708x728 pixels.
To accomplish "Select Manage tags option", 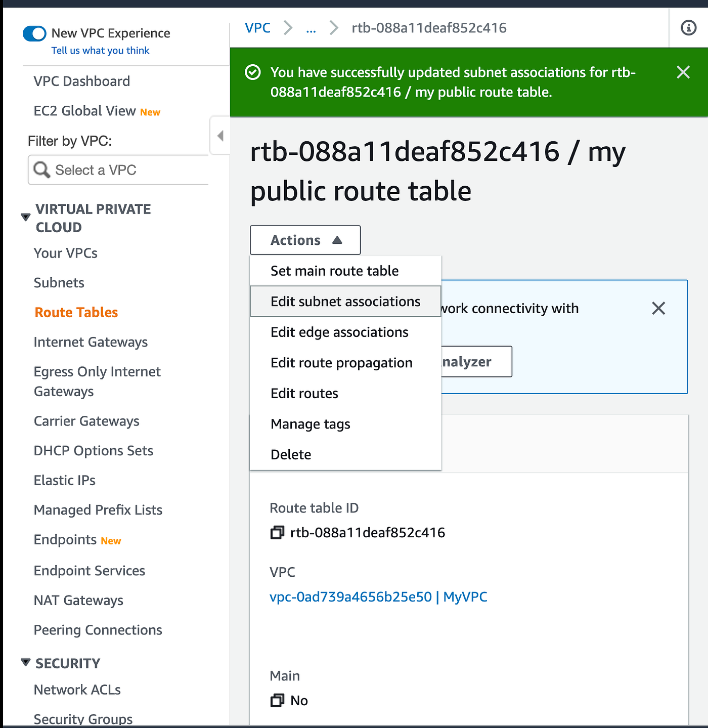I will (x=310, y=424).
